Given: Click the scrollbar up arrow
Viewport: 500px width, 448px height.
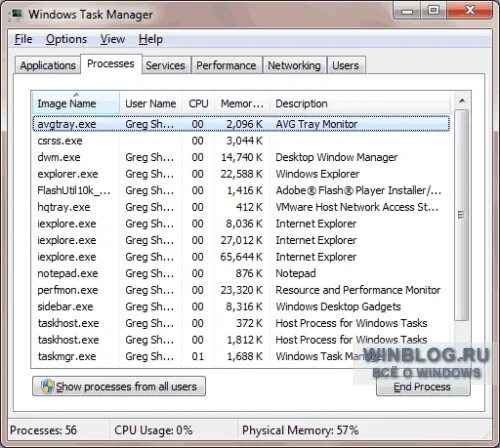Looking at the screenshot, I should tap(462, 100).
